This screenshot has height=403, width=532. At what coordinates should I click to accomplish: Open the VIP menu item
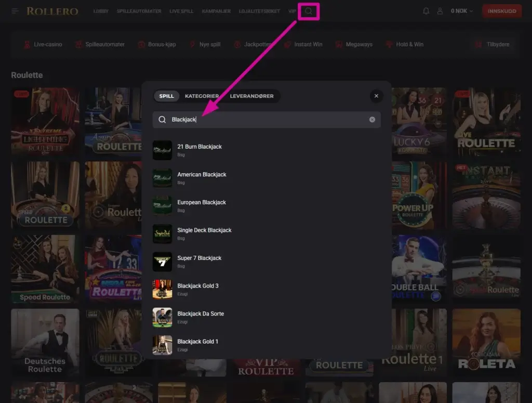[292, 11]
